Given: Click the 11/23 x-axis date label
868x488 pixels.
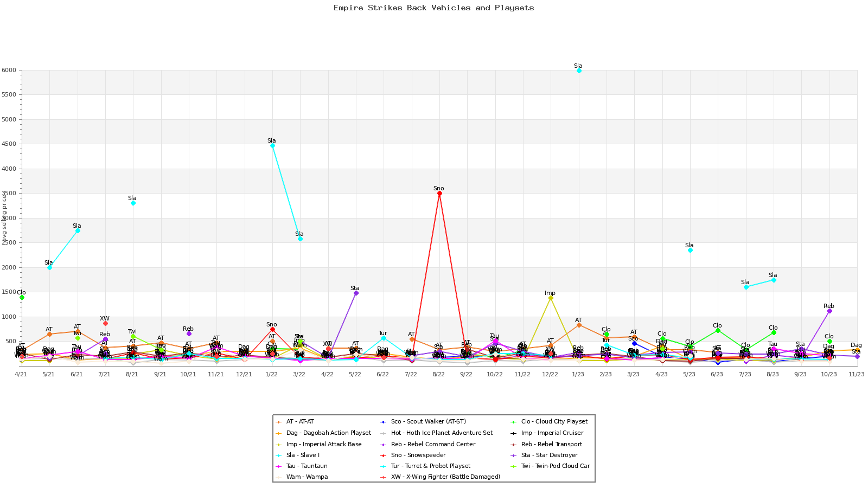Looking at the screenshot, I should click(x=857, y=374).
